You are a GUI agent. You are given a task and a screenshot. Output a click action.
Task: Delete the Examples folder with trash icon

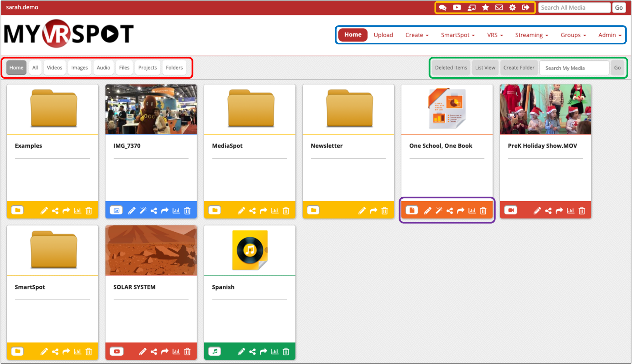pos(89,211)
